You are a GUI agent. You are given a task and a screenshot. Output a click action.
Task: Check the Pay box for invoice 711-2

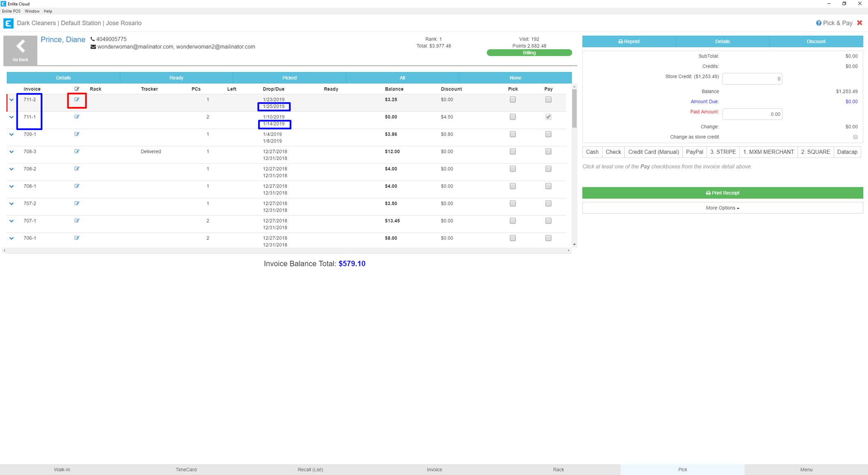pyautogui.click(x=548, y=100)
